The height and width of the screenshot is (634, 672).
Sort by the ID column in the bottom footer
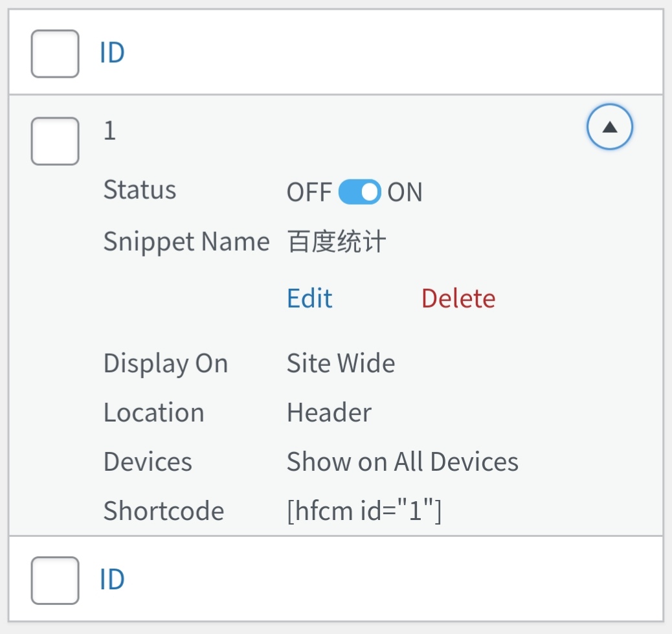pyautogui.click(x=112, y=580)
